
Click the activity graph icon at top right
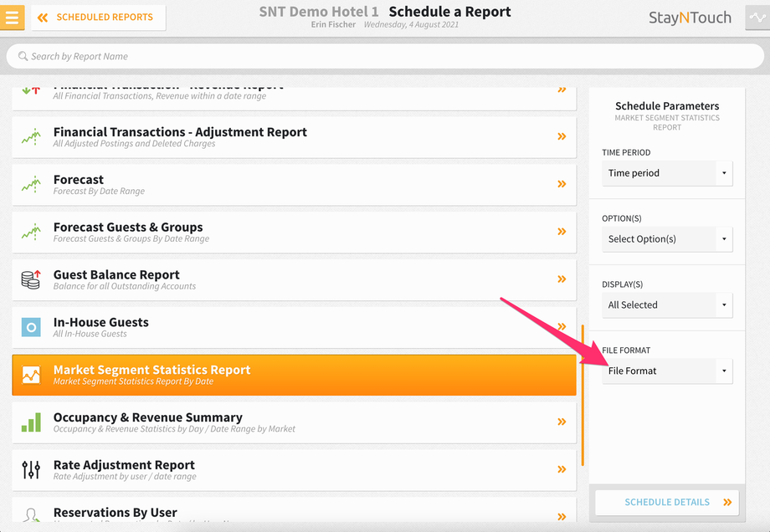(x=757, y=18)
